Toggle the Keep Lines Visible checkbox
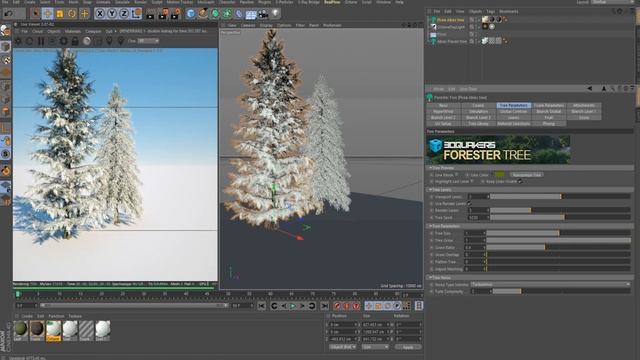The image size is (640, 360). pos(520,182)
